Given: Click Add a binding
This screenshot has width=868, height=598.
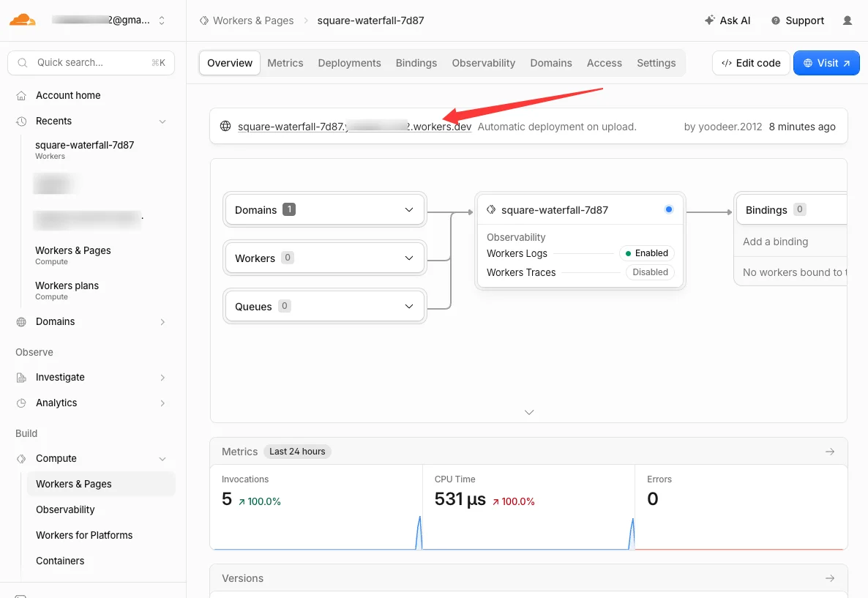Looking at the screenshot, I should tap(775, 242).
